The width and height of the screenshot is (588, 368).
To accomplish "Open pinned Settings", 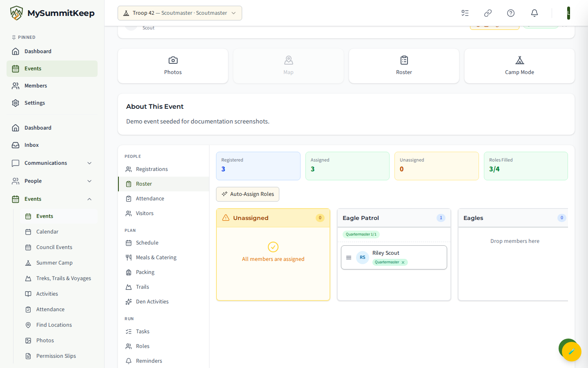I will click(52, 103).
